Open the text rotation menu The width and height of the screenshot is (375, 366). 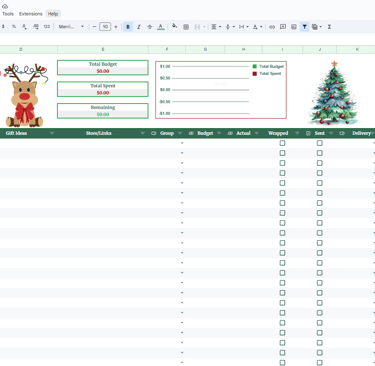pyautogui.click(x=257, y=27)
